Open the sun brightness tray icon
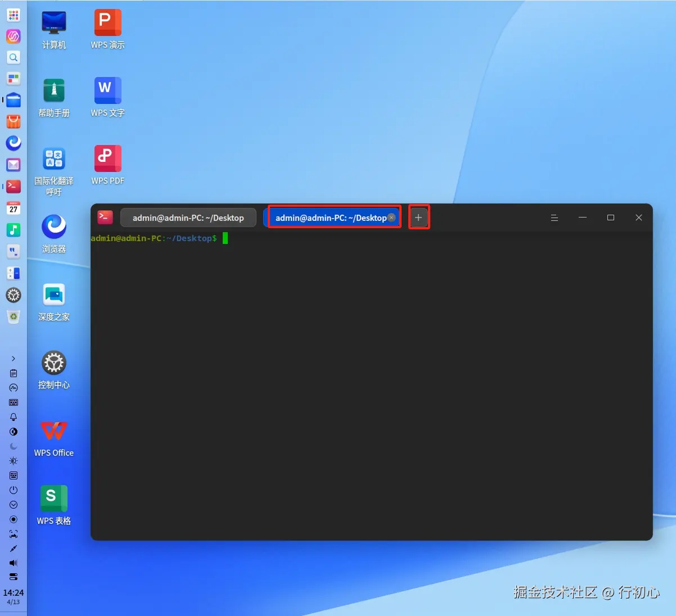The image size is (676, 616). click(13, 461)
